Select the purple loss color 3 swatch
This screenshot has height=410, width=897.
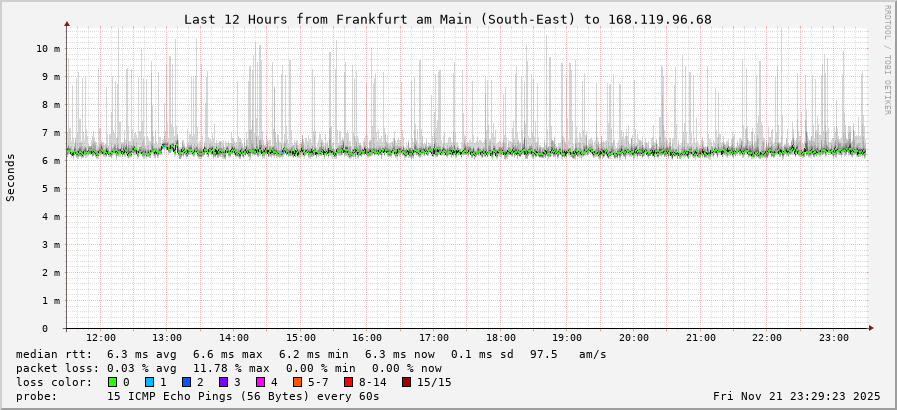(x=224, y=382)
